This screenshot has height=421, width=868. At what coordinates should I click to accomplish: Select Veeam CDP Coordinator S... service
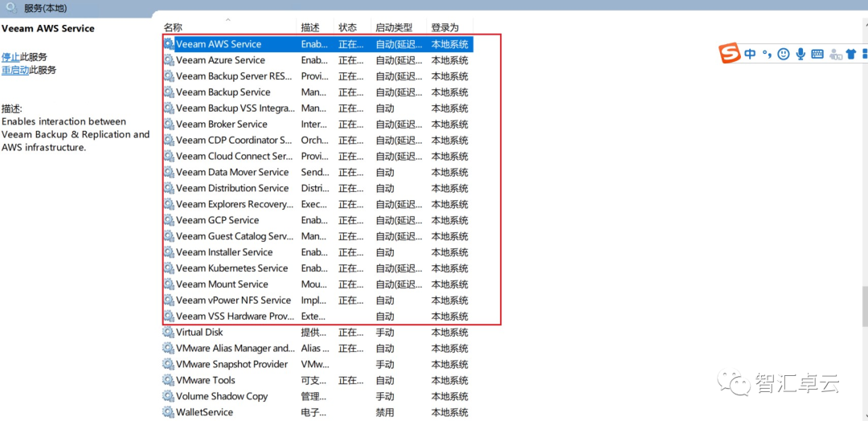(x=317, y=141)
